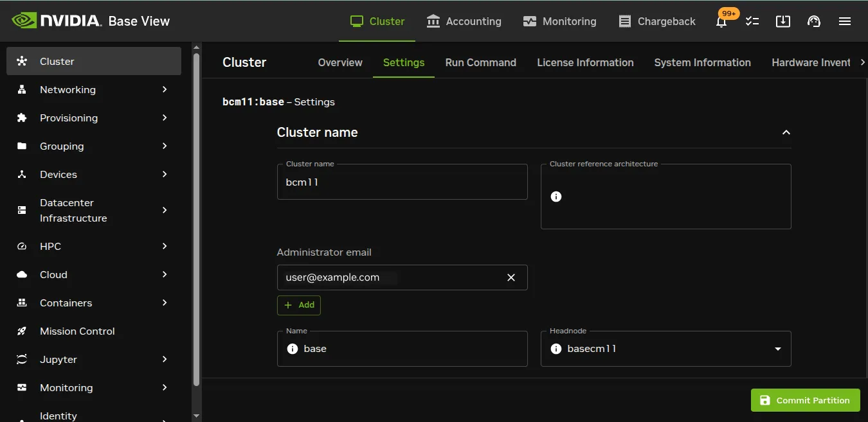
Task: Select the Settings tab
Action: (x=404, y=62)
